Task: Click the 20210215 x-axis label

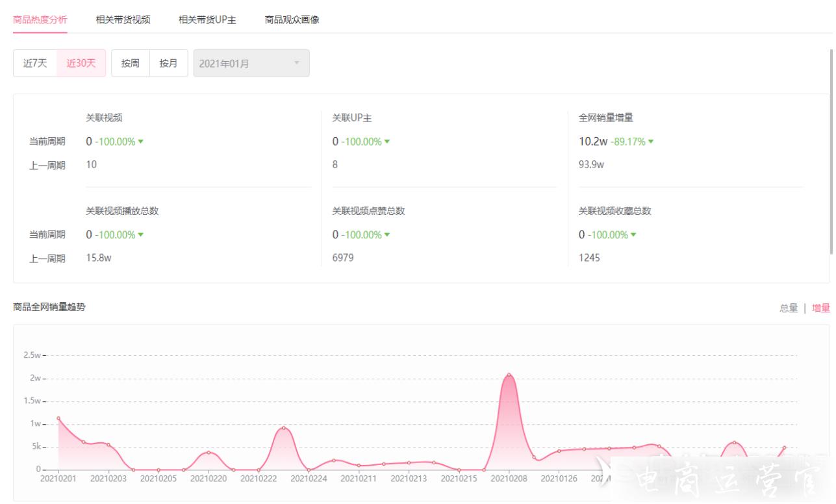Action: click(459, 479)
